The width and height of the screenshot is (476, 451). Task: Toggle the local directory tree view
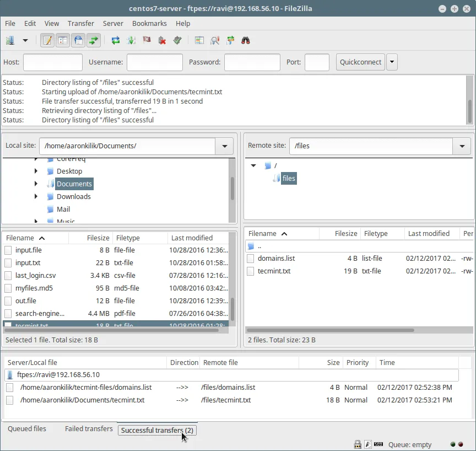pyautogui.click(x=63, y=40)
